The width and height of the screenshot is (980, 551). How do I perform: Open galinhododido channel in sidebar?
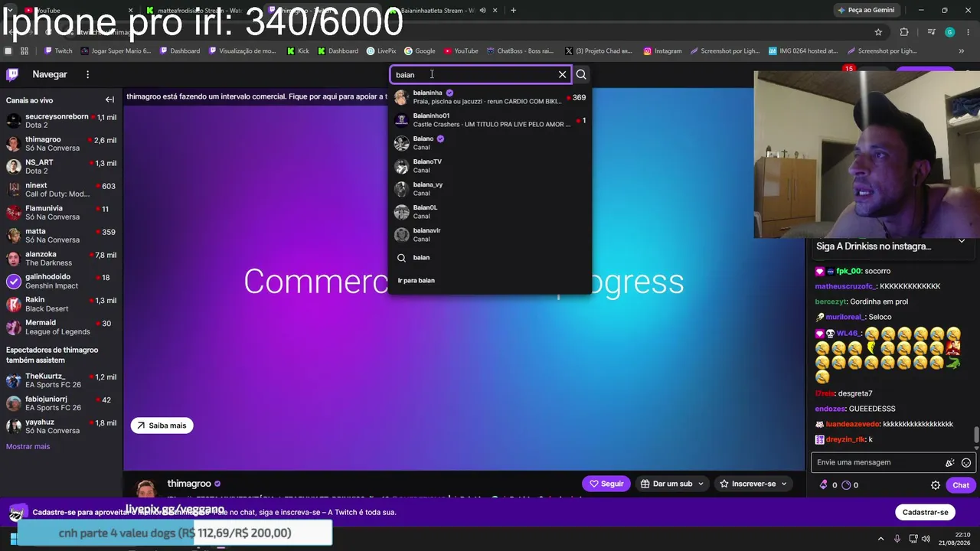pyautogui.click(x=61, y=281)
